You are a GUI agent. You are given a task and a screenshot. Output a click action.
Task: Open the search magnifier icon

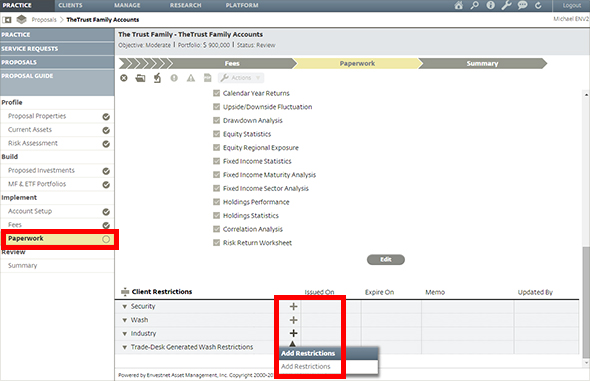[x=475, y=5]
